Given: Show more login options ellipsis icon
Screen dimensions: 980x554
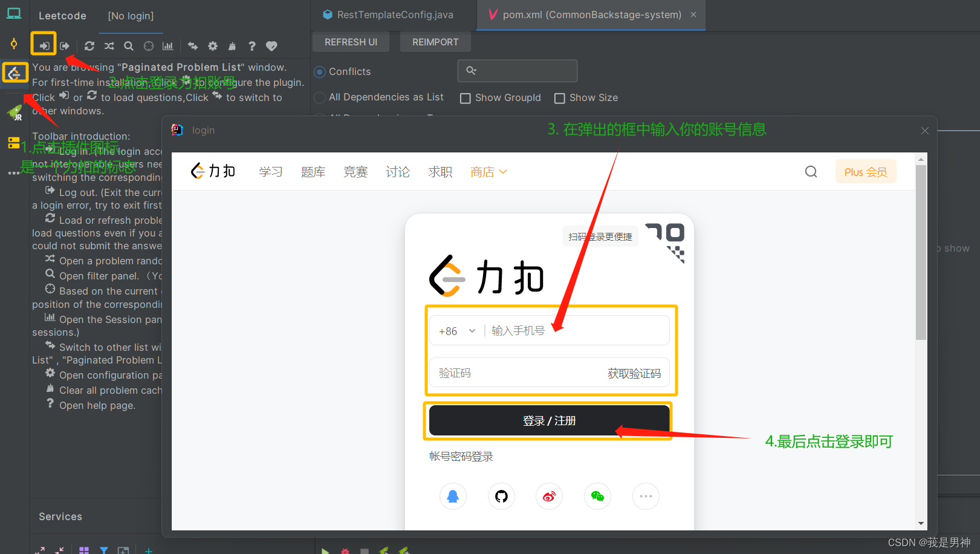Looking at the screenshot, I should click(x=646, y=497).
